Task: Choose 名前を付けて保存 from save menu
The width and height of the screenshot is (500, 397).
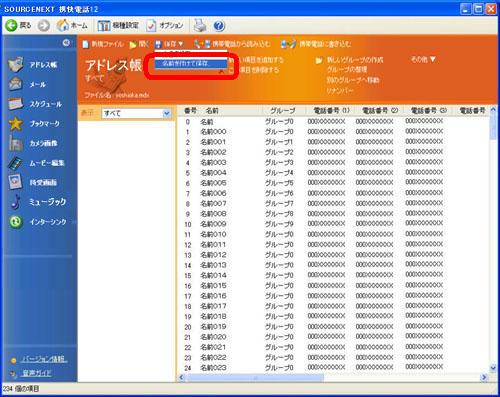Action: click(191, 63)
